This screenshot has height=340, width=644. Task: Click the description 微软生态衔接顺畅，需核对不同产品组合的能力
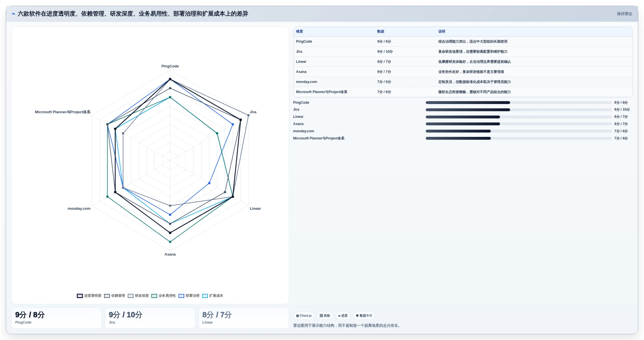coord(474,92)
